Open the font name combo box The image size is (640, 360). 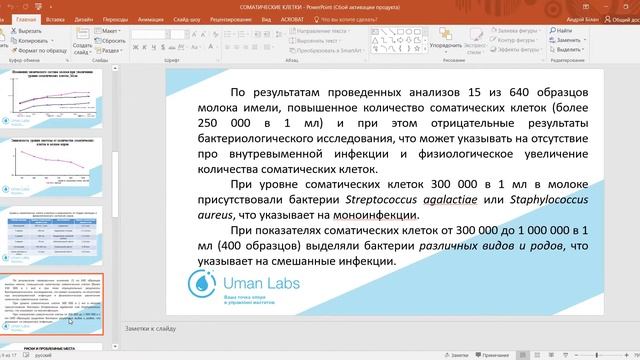[x=151, y=35]
